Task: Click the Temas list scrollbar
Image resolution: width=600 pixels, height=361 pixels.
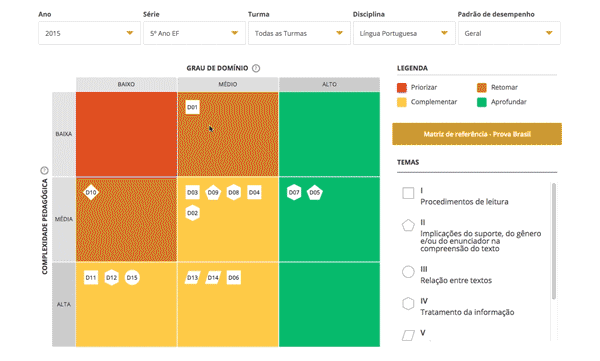Action: pyautogui.click(x=554, y=241)
